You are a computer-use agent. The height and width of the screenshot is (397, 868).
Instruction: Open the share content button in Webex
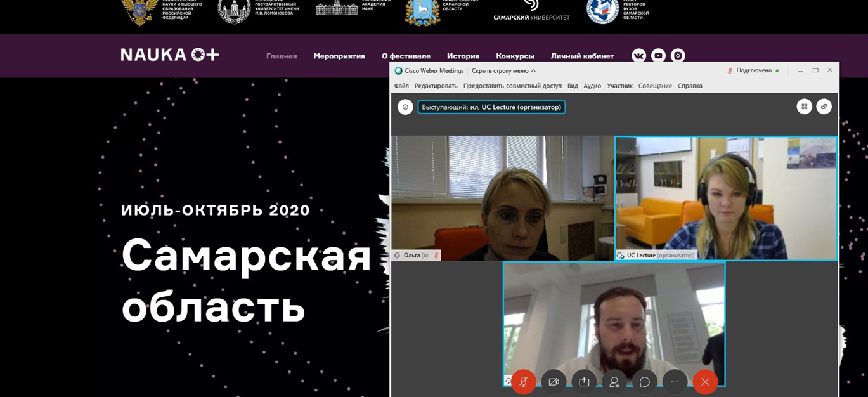pyautogui.click(x=584, y=382)
